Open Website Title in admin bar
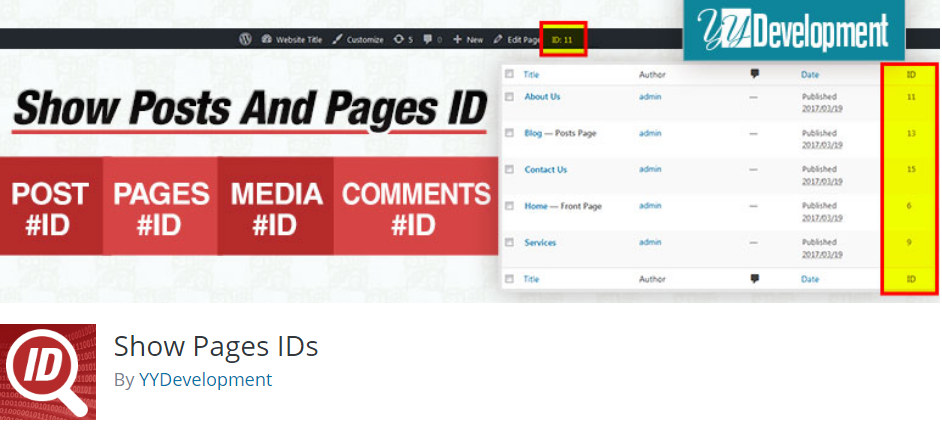 point(292,40)
